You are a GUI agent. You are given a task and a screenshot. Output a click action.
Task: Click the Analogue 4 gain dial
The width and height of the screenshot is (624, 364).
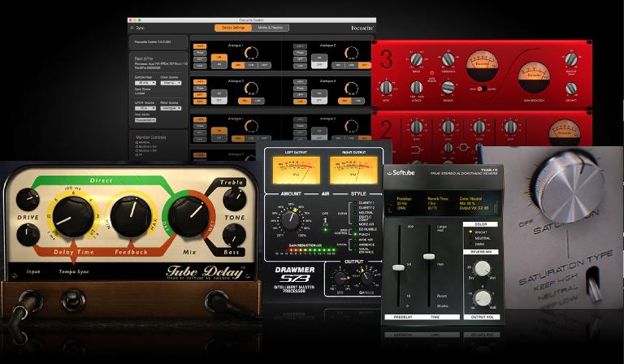[x=351, y=89]
